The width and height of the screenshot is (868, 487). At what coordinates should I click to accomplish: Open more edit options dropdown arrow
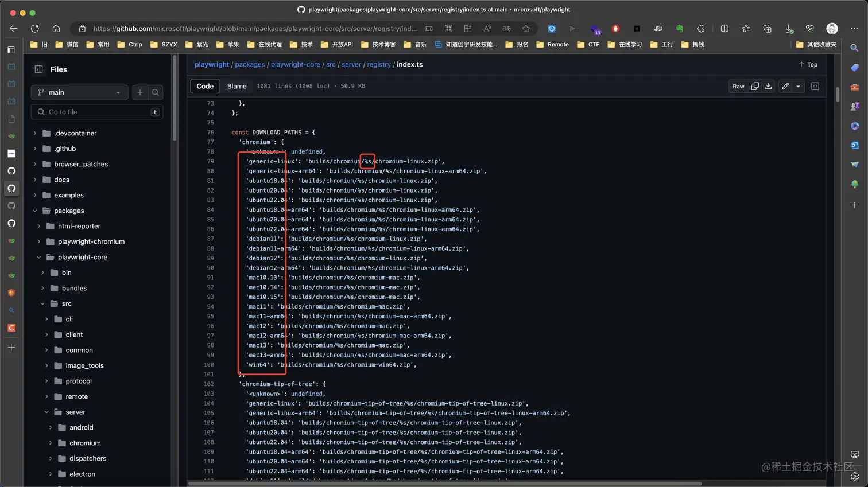click(799, 86)
